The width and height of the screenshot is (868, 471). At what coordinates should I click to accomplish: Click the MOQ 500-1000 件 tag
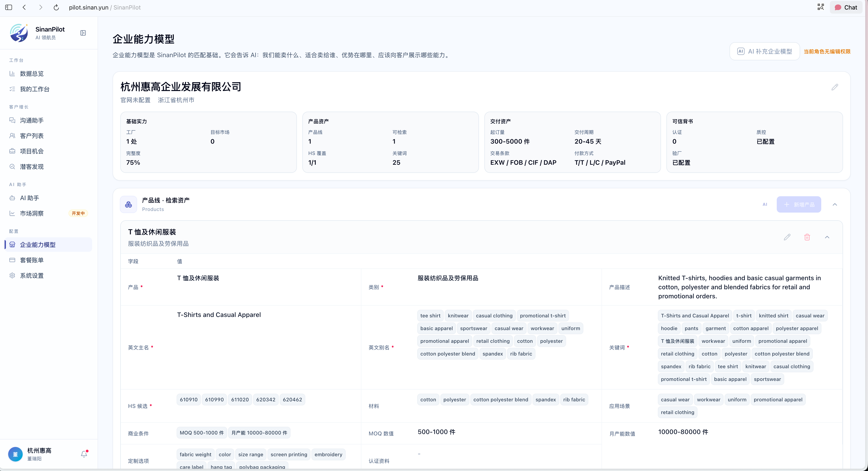coord(202,433)
